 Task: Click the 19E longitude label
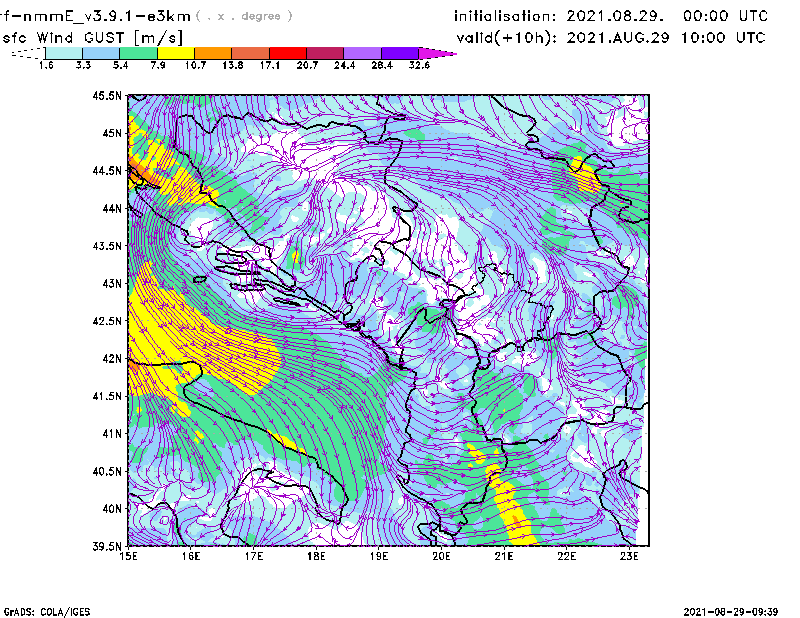[x=379, y=556]
